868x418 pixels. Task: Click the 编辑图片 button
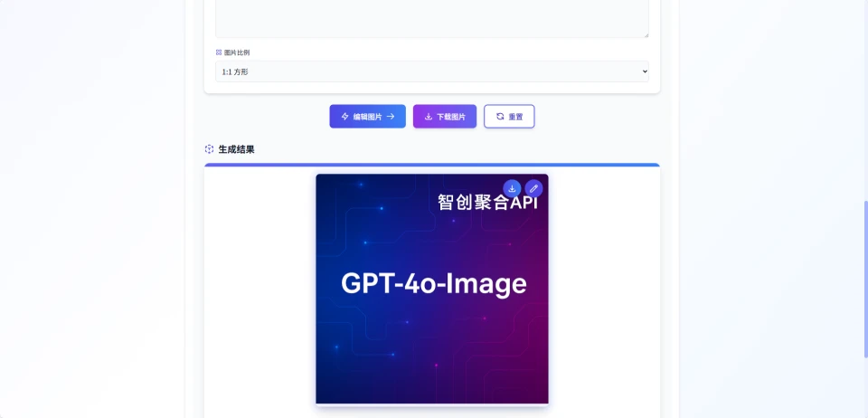coord(368,117)
